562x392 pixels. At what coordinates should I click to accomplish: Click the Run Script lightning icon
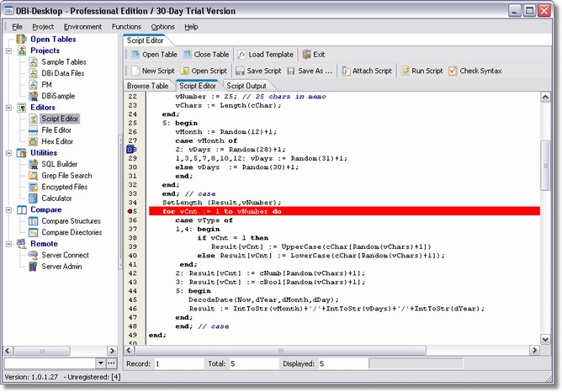coord(405,71)
